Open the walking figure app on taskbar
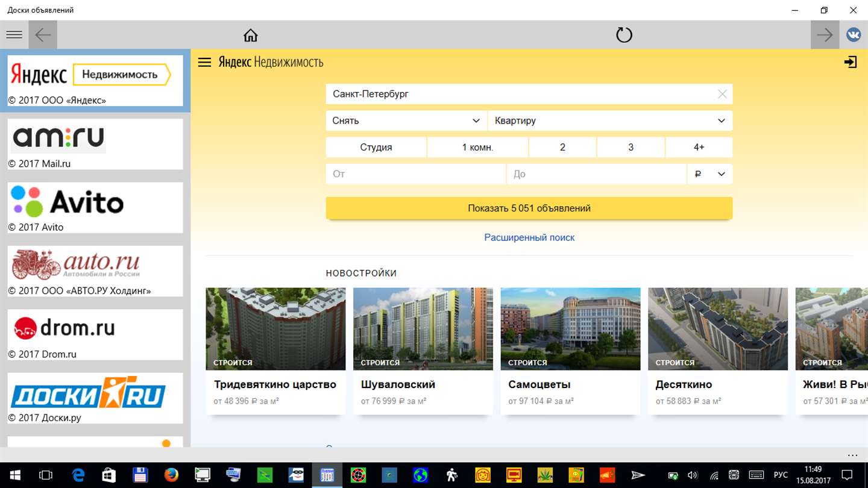 (451, 475)
